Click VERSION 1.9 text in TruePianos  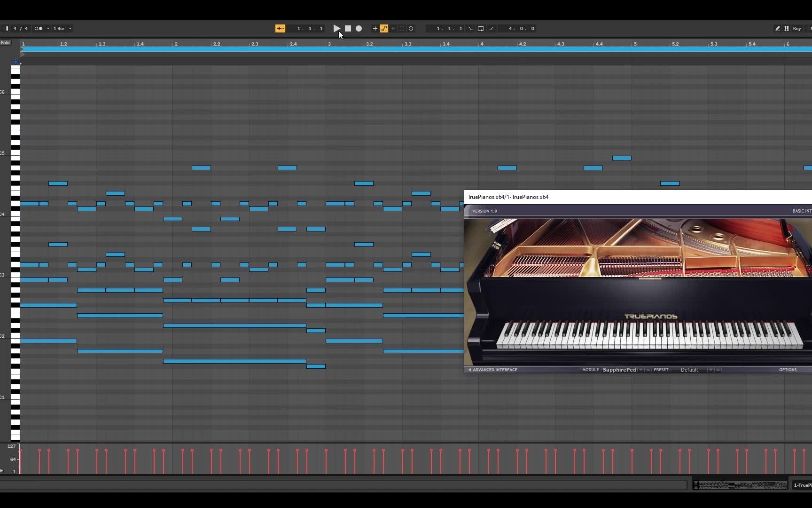pyautogui.click(x=484, y=211)
